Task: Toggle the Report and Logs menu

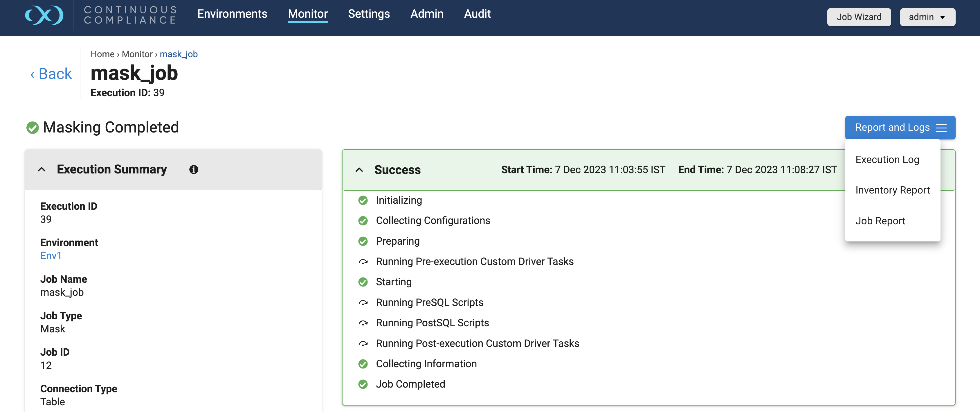Action: (x=900, y=128)
